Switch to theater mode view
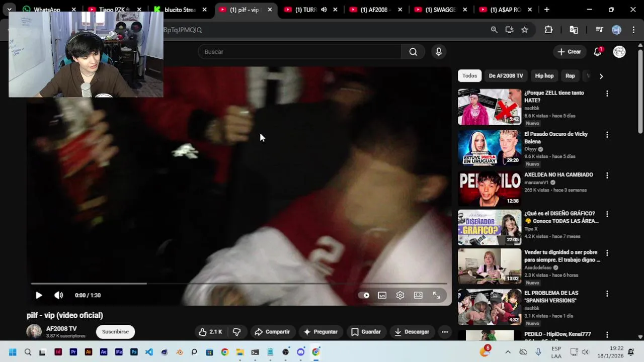The image size is (644, 362). click(x=418, y=295)
